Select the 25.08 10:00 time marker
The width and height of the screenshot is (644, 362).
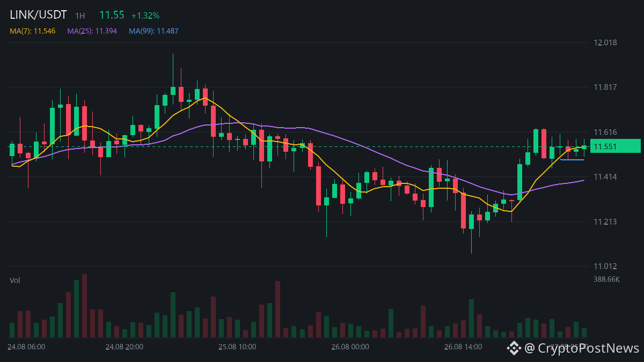click(237, 347)
